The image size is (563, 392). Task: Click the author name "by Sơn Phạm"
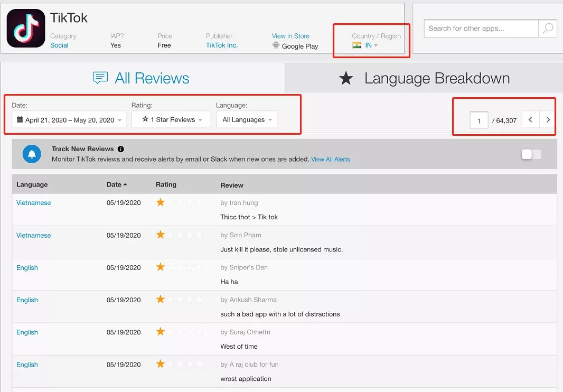pyautogui.click(x=240, y=235)
